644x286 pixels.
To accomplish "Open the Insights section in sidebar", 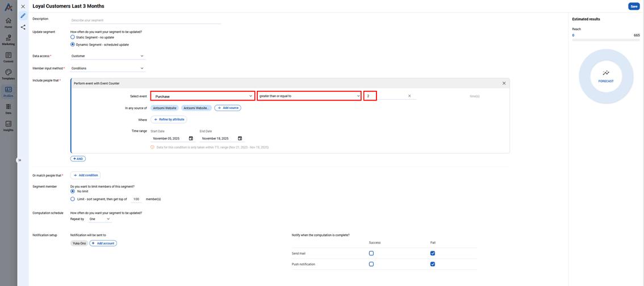I will click(x=8, y=126).
